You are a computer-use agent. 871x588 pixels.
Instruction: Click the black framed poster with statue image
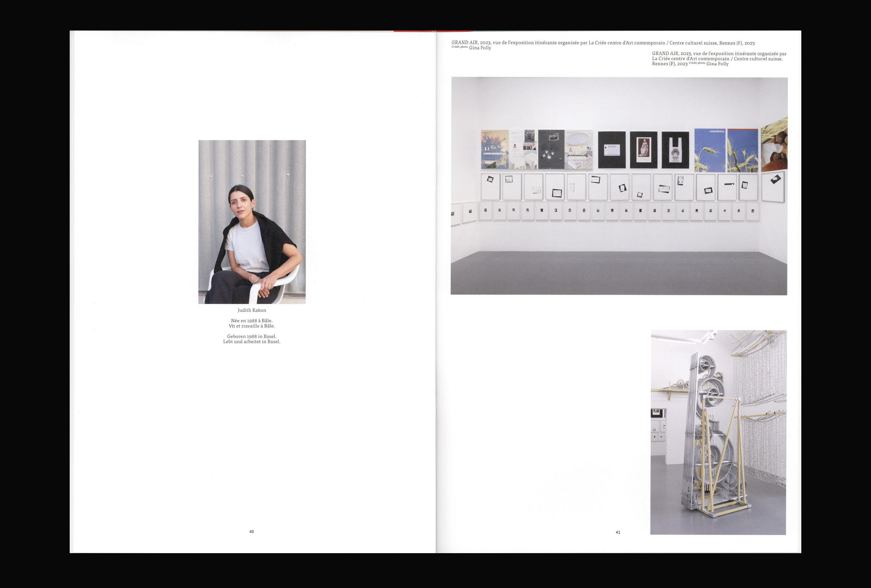643,150
